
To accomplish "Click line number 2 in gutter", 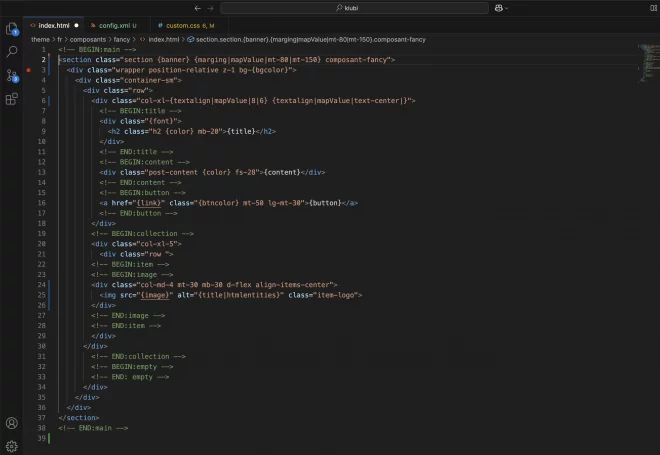I will coord(43,60).
